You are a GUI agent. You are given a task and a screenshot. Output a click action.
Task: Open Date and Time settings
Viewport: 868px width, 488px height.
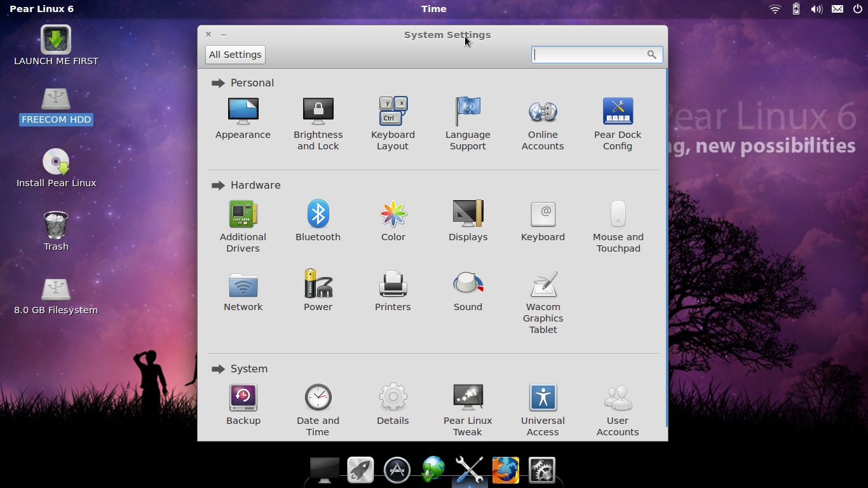click(318, 410)
